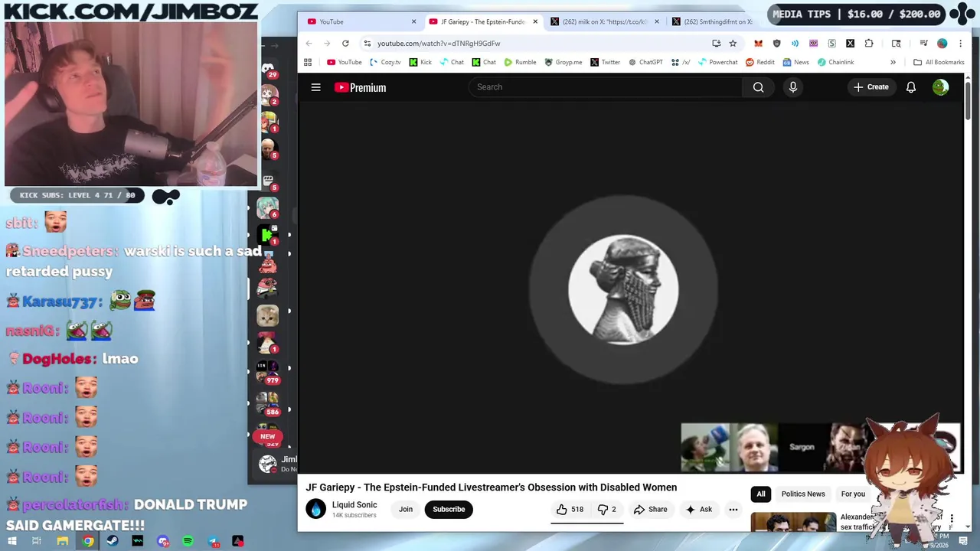The width and height of the screenshot is (980, 551).
Task: Dislike the video with thumbs down
Action: (606, 510)
